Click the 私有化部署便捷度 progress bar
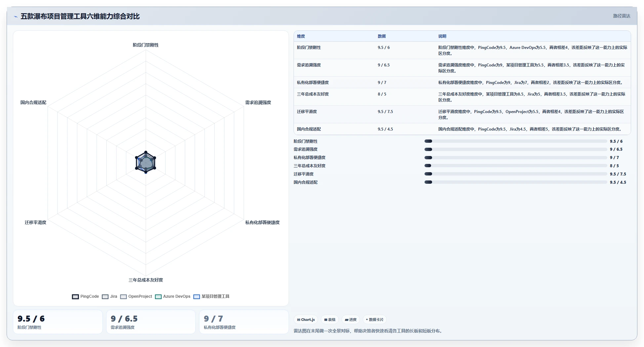 [516, 158]
